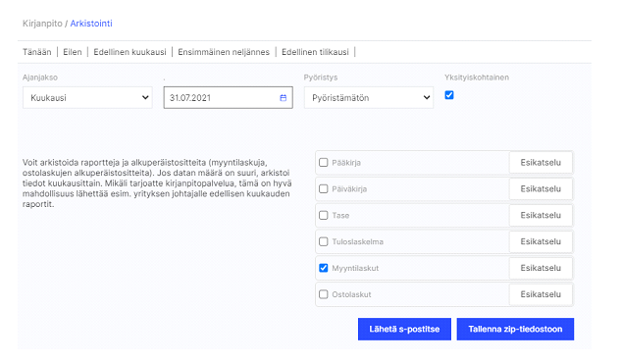This screenshot has height=364, width=620.
Task: Select the Tänään period shortcut
Action: [36, 52]
